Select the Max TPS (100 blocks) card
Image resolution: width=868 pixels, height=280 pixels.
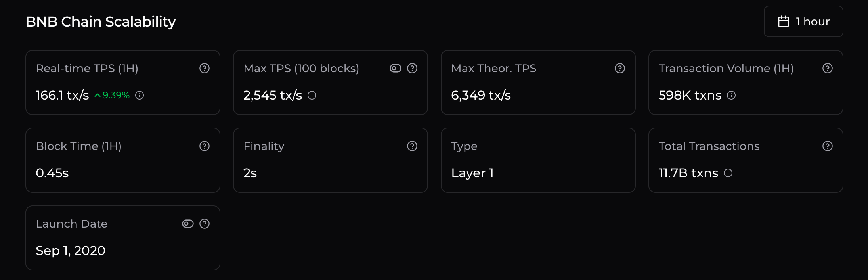click(x=331, y=82)
